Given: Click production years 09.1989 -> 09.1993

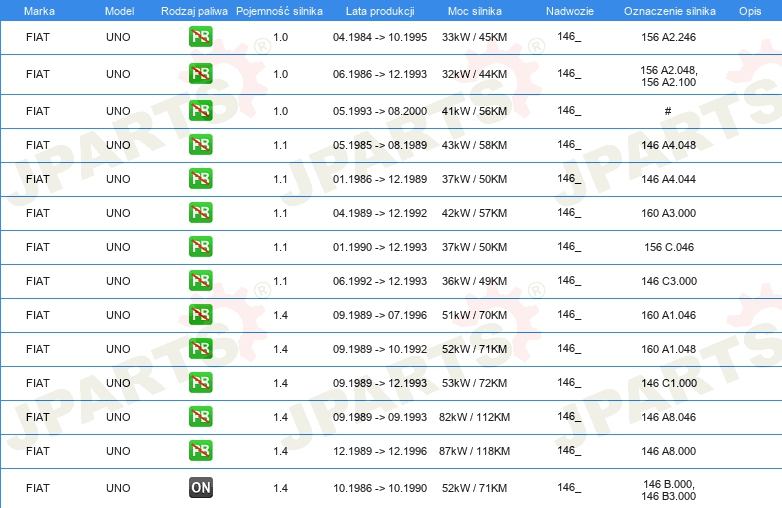Looking at the screenshot, I should tap(380, 417).
